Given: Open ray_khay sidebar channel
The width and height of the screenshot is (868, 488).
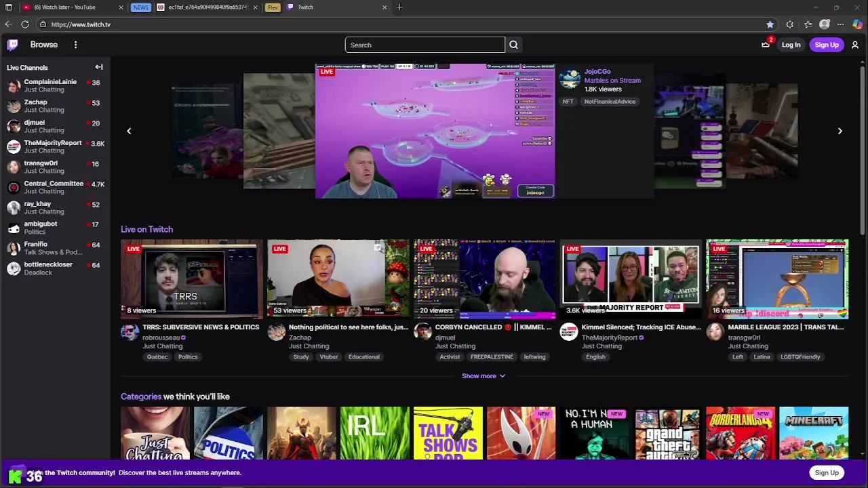Looking at the screenshot, I should click(x=55, y=207).
